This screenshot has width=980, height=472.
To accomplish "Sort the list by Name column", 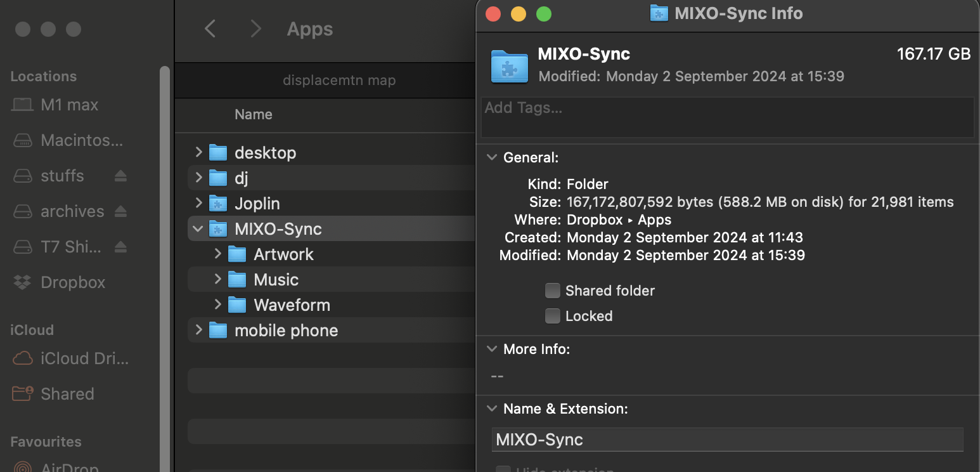I will click(254, 115).
